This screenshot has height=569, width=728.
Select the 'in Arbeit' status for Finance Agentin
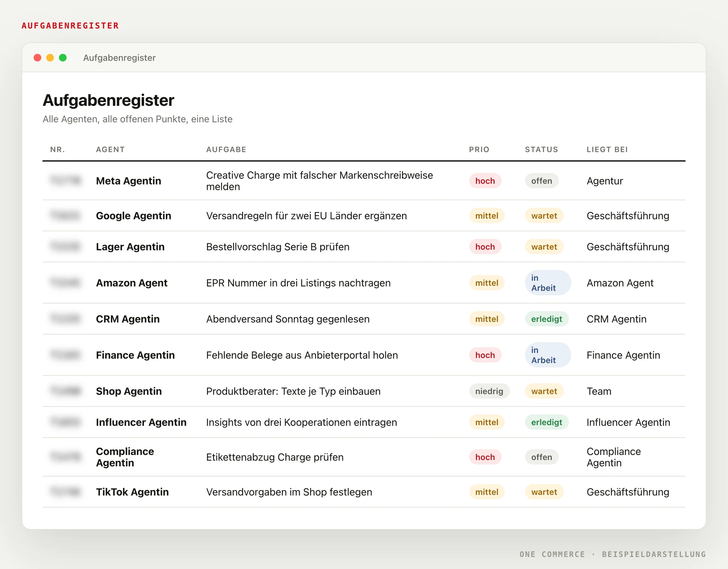point(548,355)
